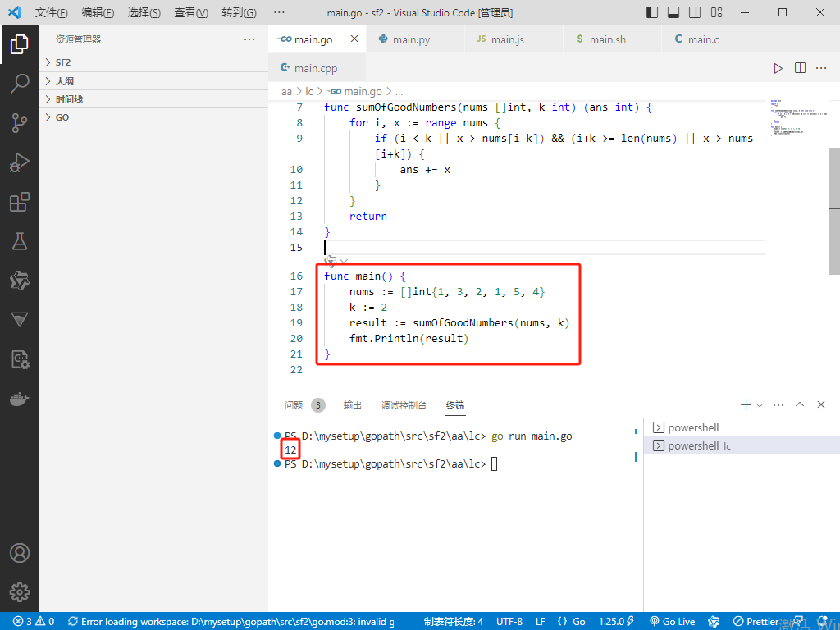
Task: Maximize the terminal panel
Action: tap(800, 404)
